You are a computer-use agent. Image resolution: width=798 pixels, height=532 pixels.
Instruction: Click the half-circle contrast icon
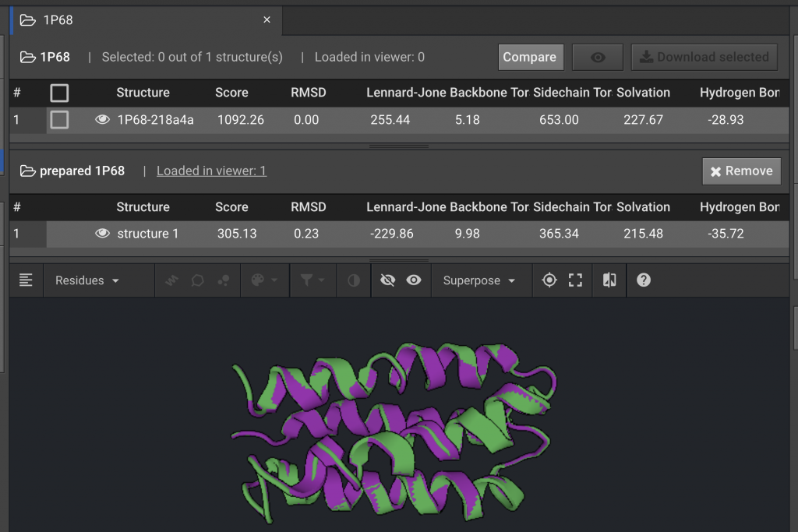354,280
